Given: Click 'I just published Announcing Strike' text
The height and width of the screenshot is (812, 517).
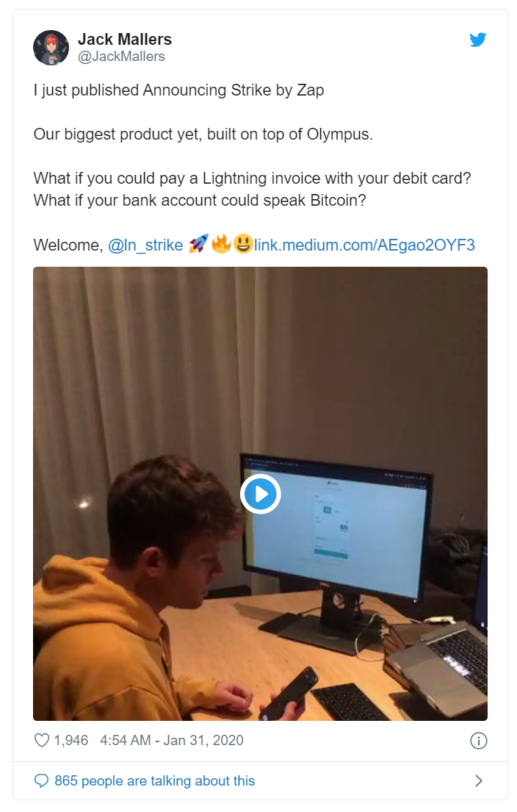Looking at the screenshot, I should [131, 90].
